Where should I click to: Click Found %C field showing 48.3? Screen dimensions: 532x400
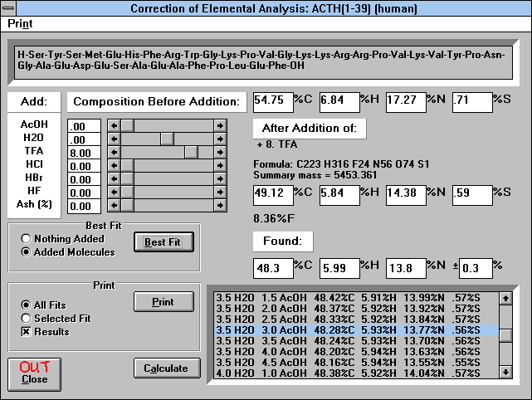click(273, 268)
